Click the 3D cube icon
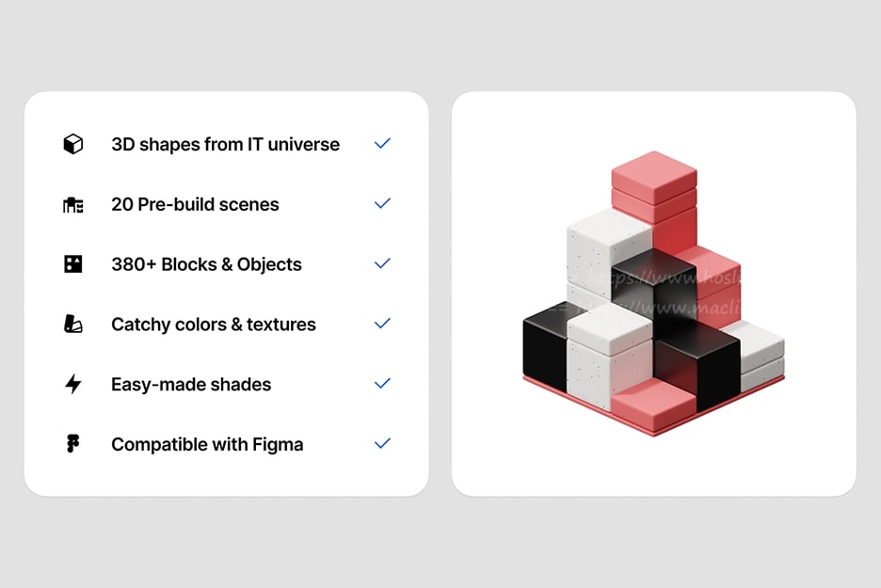881x588 pixels. coord(72,144)
